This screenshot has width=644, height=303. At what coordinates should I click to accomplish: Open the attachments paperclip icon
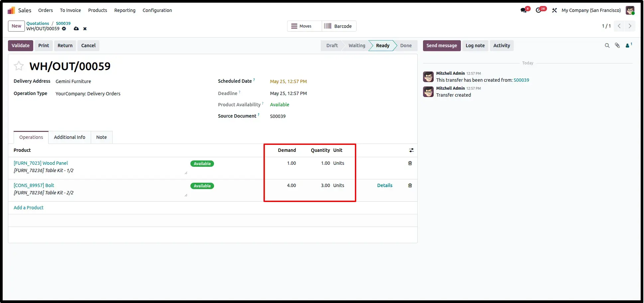[617, 46]
